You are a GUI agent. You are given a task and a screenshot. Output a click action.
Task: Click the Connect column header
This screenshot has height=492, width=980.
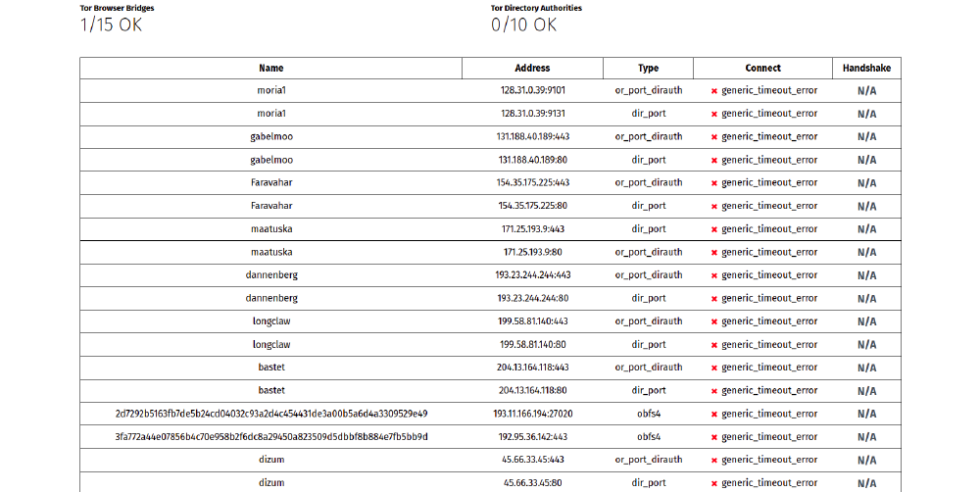coord(762,69)
